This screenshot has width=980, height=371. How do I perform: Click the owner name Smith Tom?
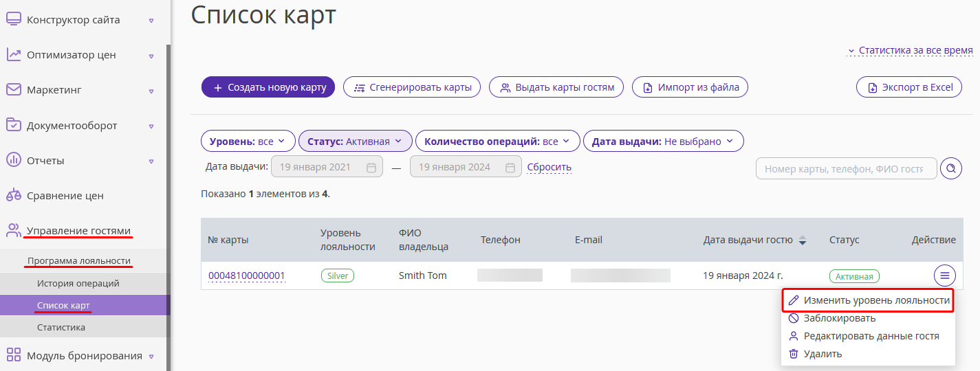pos(422,276)
